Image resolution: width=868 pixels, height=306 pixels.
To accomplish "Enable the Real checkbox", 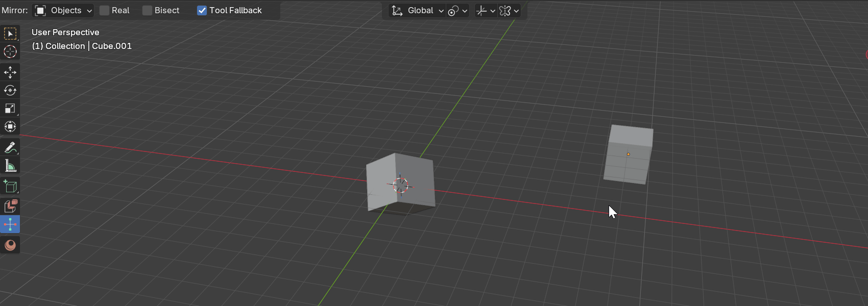I will pyautogui.click(x=104, y=10).
